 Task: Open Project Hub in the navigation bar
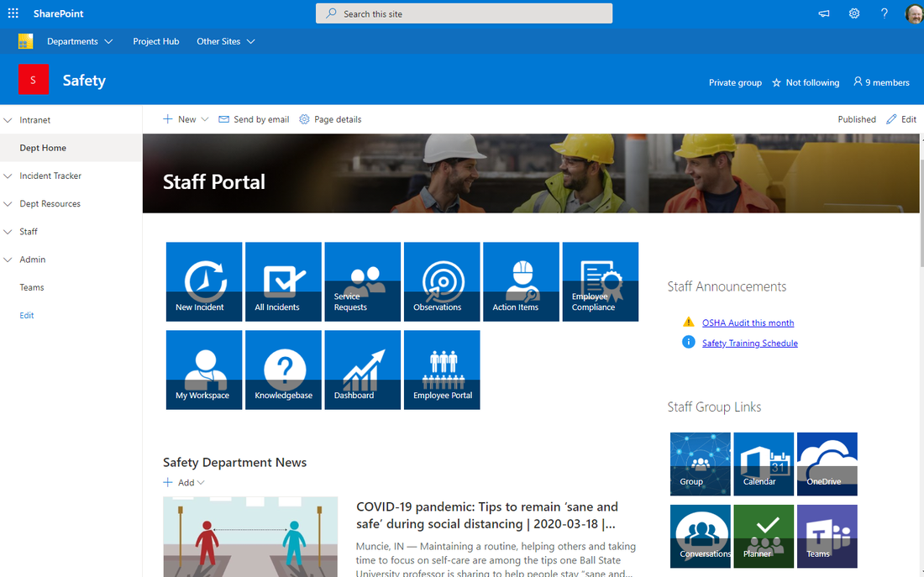point(155,40)
